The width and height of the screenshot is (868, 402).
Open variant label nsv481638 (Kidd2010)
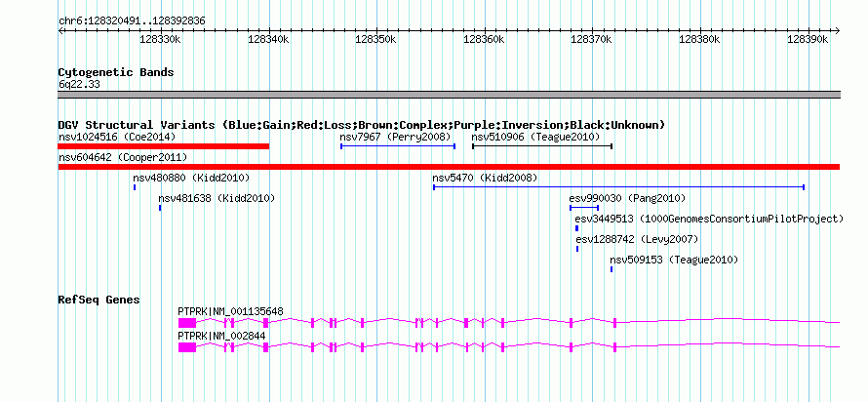click(217, 198)
